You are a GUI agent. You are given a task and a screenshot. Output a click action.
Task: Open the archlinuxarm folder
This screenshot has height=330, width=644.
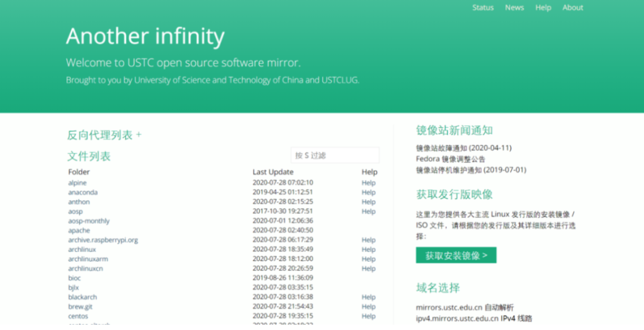pyautogui.click(x=88, y=259)
